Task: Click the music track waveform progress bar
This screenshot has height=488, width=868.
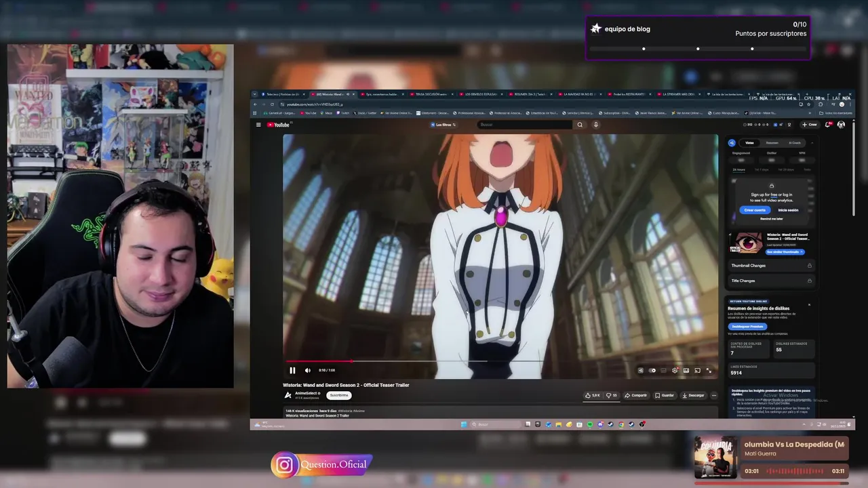Action: click(795, 470)
